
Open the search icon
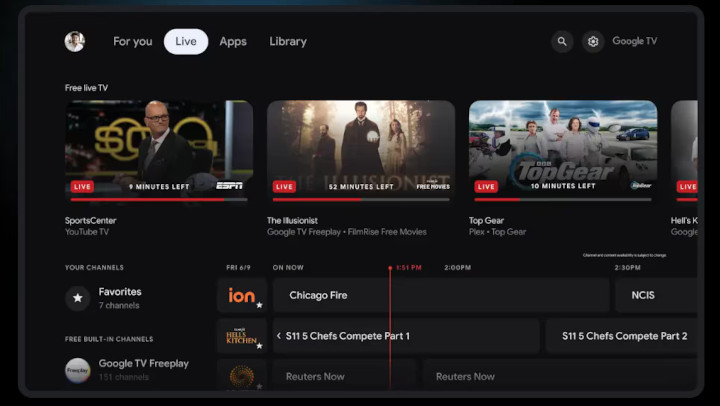[x=562, y=42]
